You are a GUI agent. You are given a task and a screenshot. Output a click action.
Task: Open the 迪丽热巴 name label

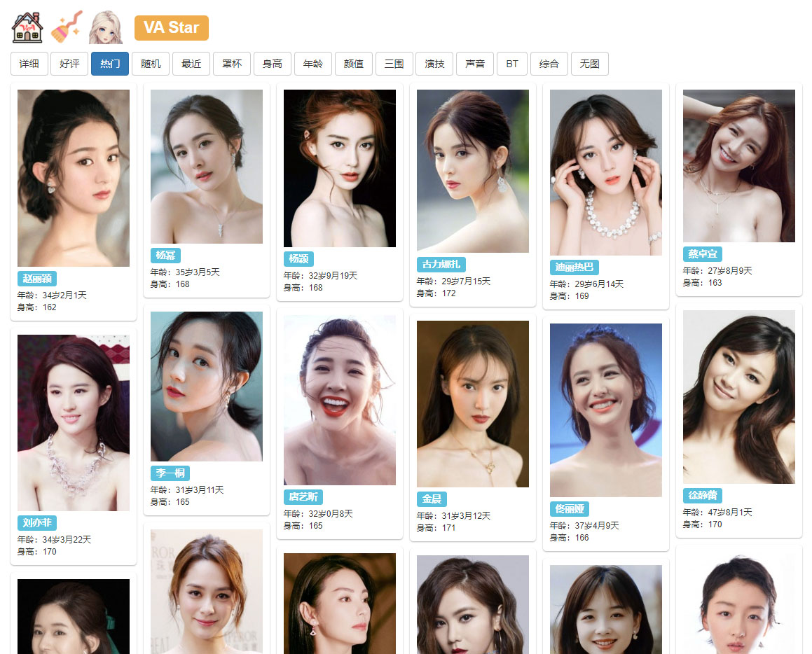click(574, 267)
